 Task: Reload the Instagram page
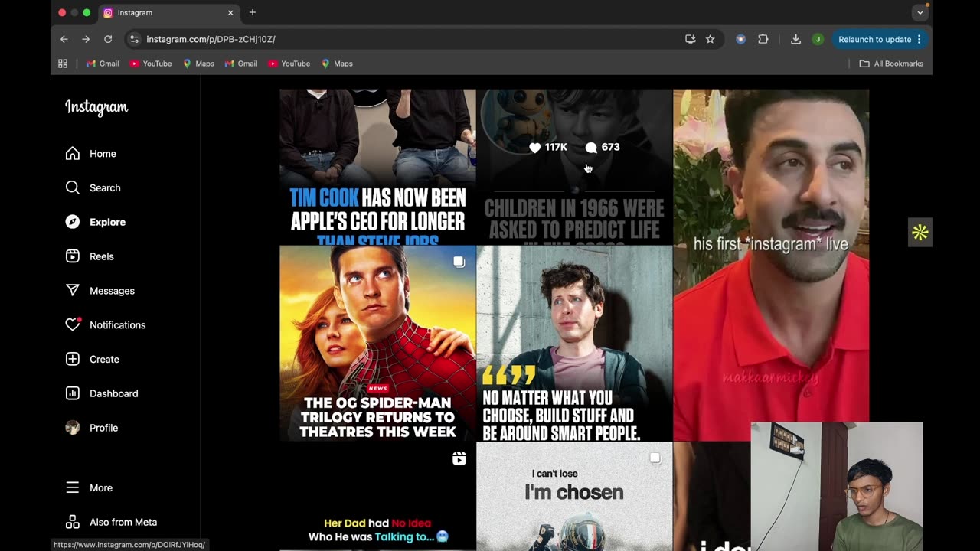pos(108,39)
